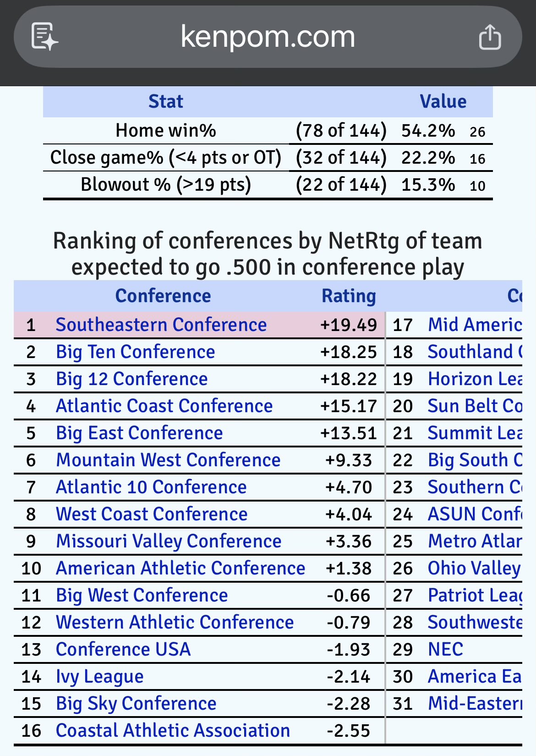Click the Rating column header

pyautogui.click(x=349, y=296)
